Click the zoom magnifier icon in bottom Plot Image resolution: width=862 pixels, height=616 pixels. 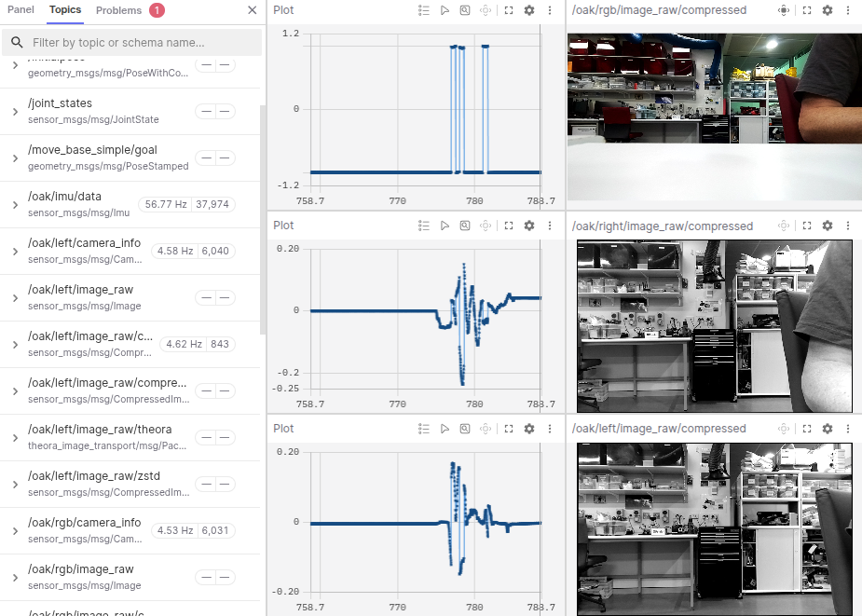pos(465,429)
